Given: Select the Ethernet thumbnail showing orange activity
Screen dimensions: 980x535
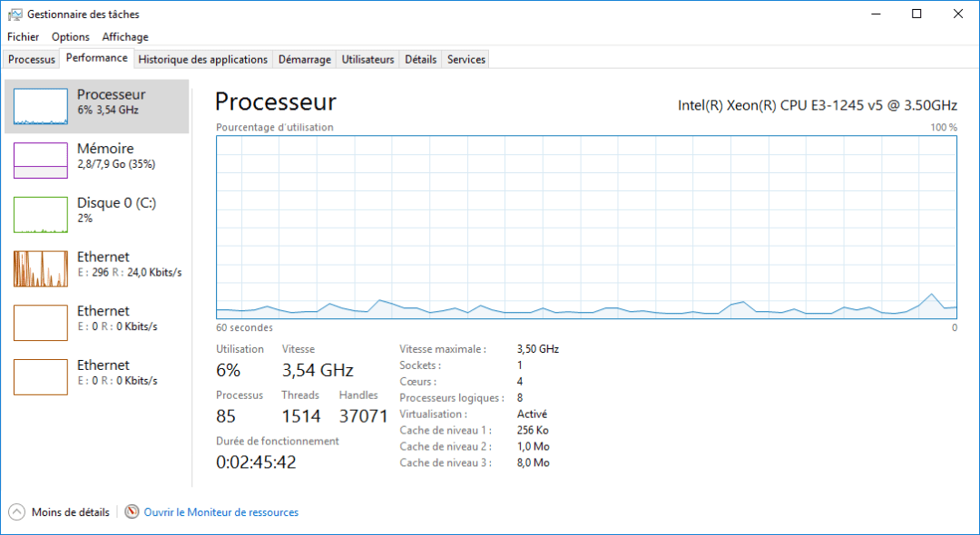Looking at the screenshot, I should point(41,268).
